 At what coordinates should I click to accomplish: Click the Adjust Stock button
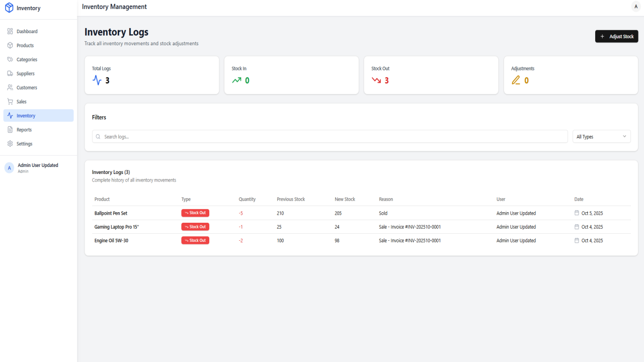tap(616, 36)
